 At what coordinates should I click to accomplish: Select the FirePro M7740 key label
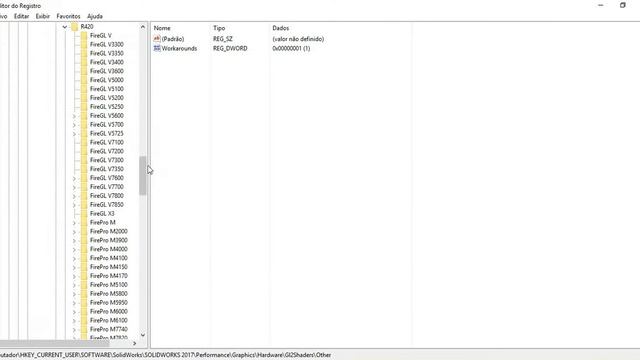[109, 329]
